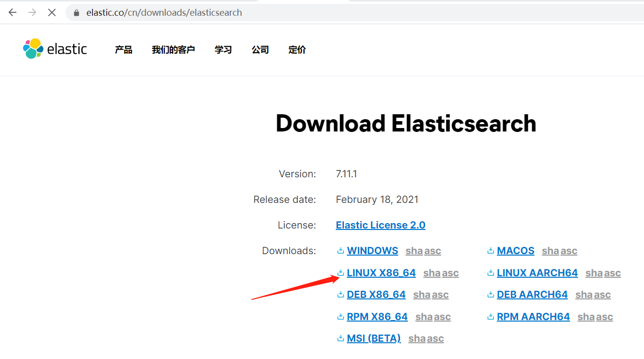Open sha checksum for MACOS
Viewport: 644px width, 359px height.
[551, 251]
